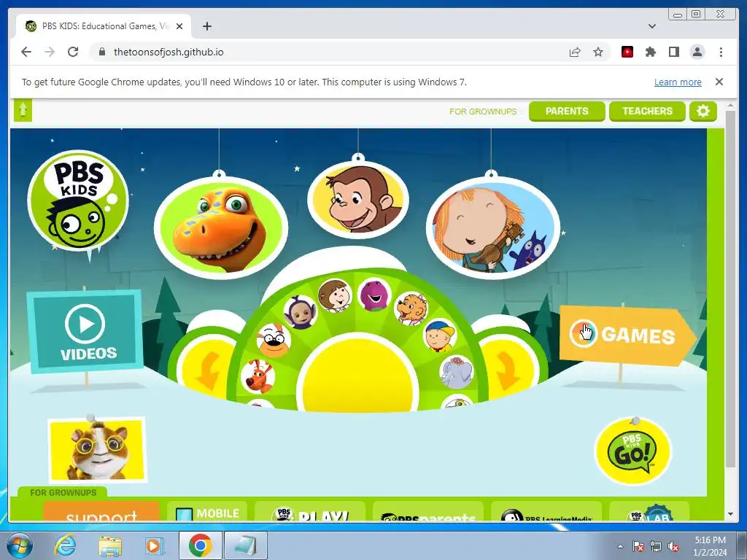Open the Parents page
Viewport: 747px width, 560px height.
pos(567,112)
